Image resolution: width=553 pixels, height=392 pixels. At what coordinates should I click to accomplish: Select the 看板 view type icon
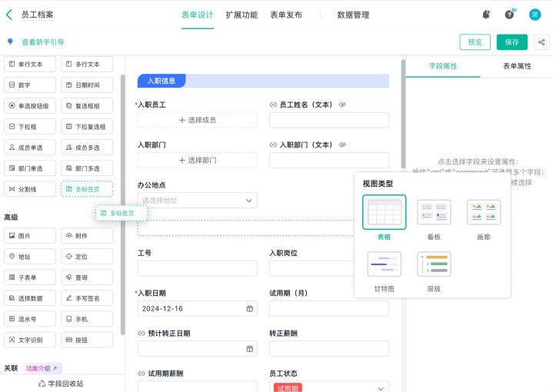click(x=434, y=212)
